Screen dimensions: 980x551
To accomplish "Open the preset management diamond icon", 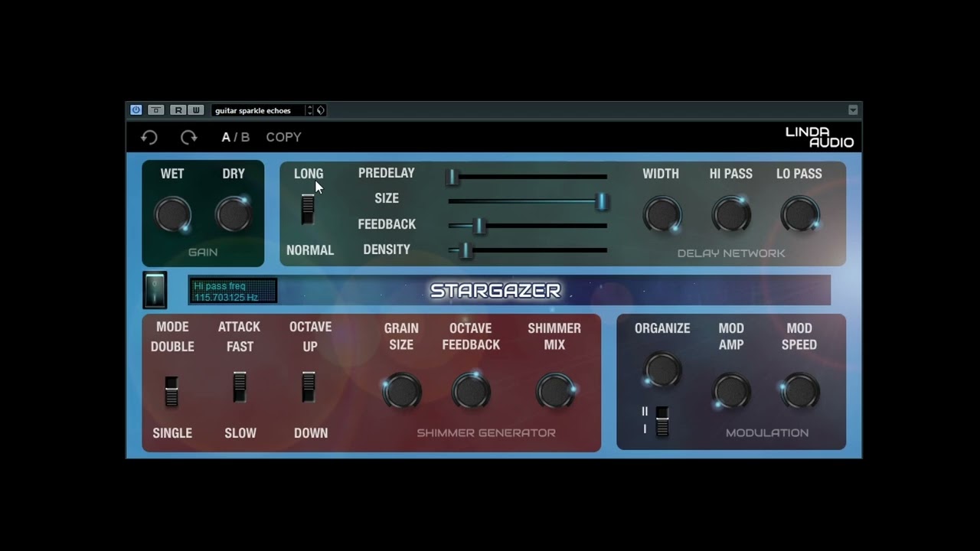I will [321, 110].
